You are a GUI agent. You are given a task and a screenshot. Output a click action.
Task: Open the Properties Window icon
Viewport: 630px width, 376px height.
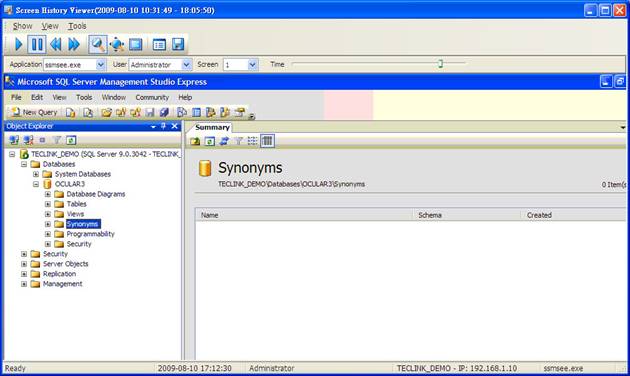coord(240,113)
